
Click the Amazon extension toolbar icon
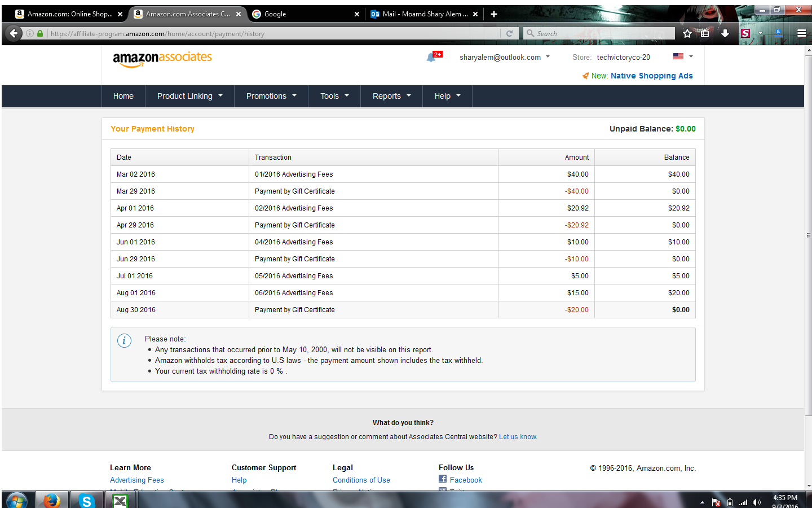(x=778, y=33)
